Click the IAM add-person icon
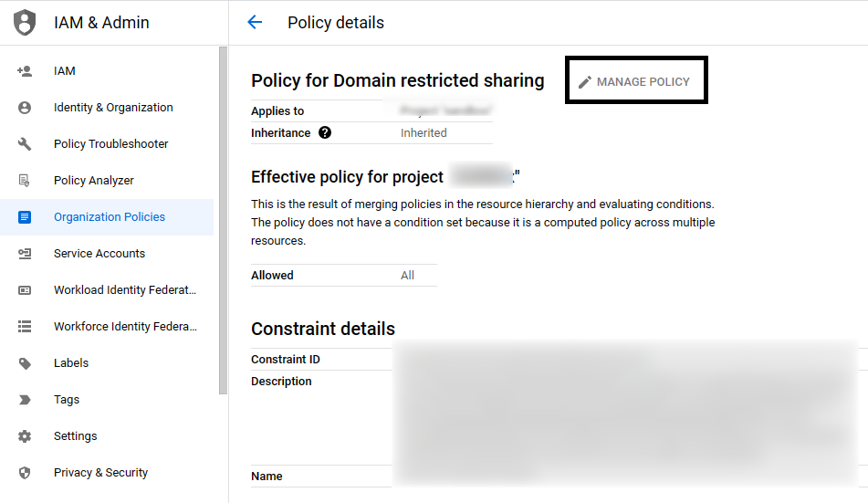The height and width of the screenshot is (503, 868). coord(25,71)
